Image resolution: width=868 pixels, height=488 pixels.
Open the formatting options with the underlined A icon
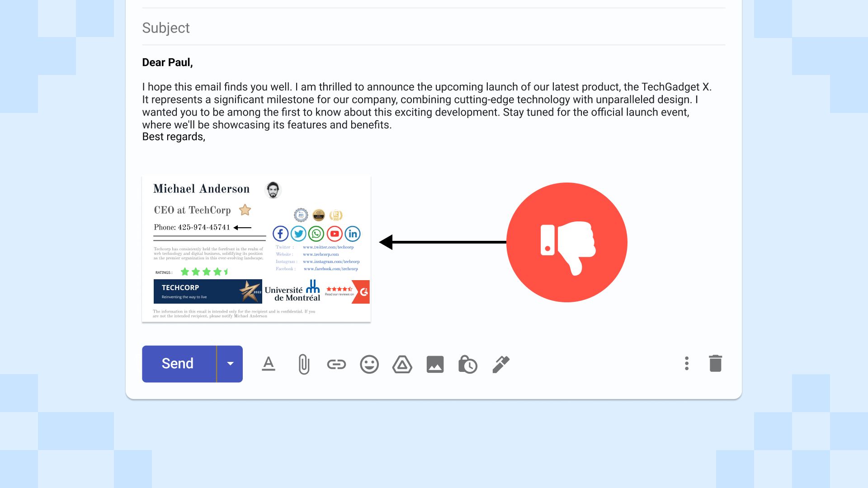tap(269, 364)
